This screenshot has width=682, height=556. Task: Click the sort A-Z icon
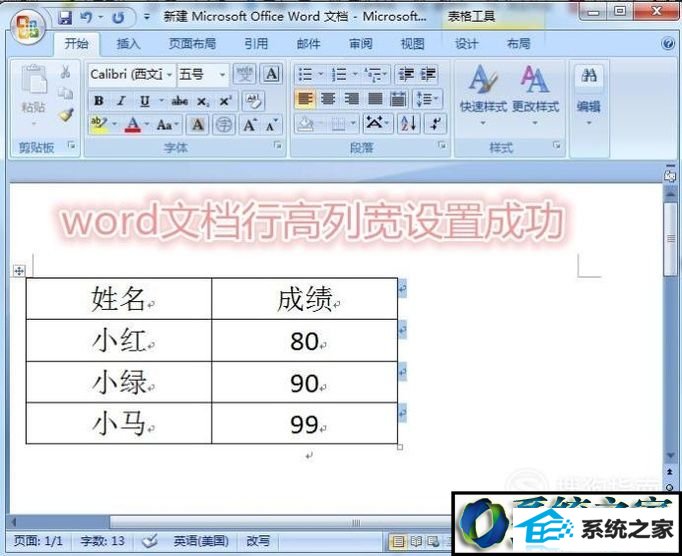click(x=408, y=123)
